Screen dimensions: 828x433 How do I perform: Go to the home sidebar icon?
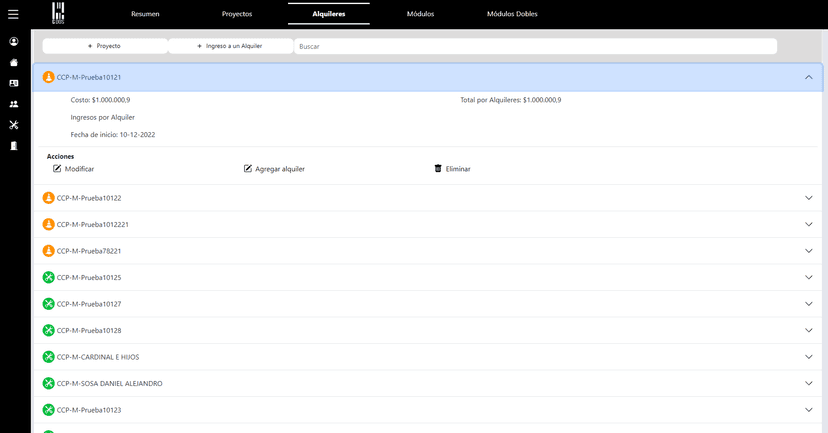coord(14,62)
